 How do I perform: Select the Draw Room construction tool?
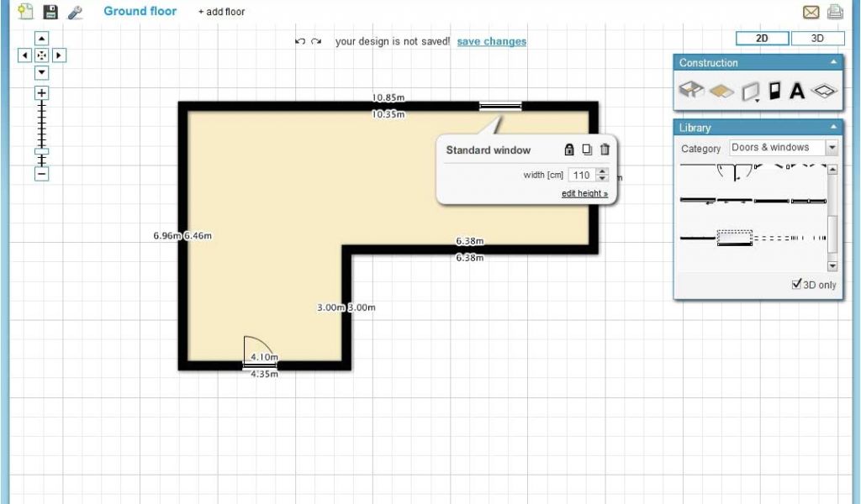click(x=690, y=92)
